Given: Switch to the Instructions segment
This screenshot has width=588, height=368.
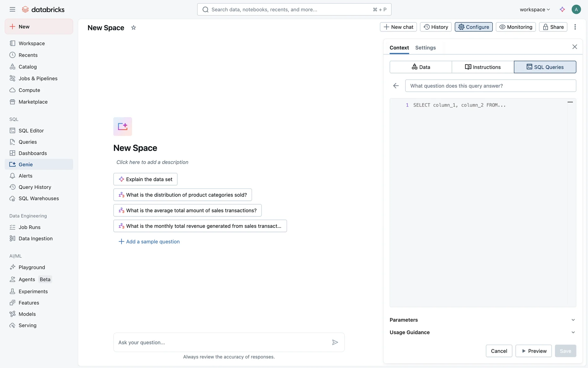Looking at the screenshot, I should coord(483,67).
